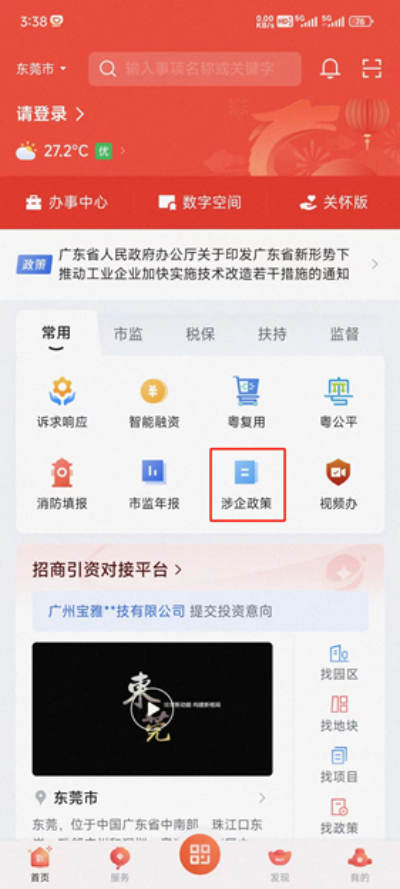This screenshot has width=400, height=889.
Task: Switch to the 市监 tab
Action: pos(128,334)
